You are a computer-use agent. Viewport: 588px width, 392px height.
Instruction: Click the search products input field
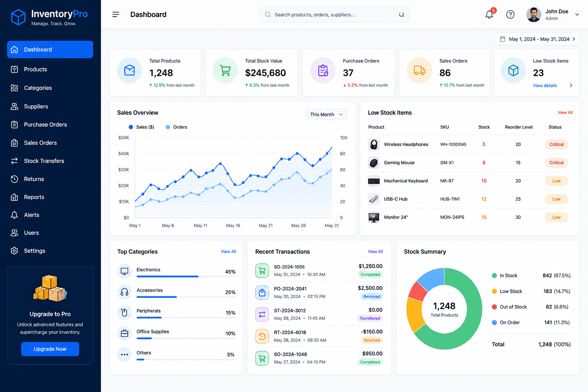335,15
